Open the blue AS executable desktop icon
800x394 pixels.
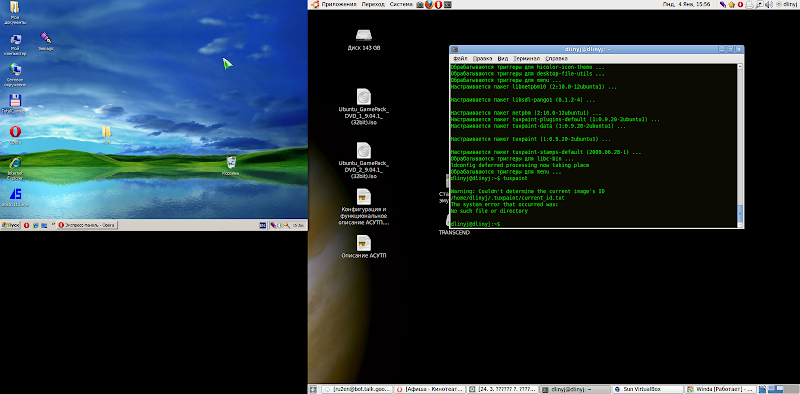tap(15, 196)
